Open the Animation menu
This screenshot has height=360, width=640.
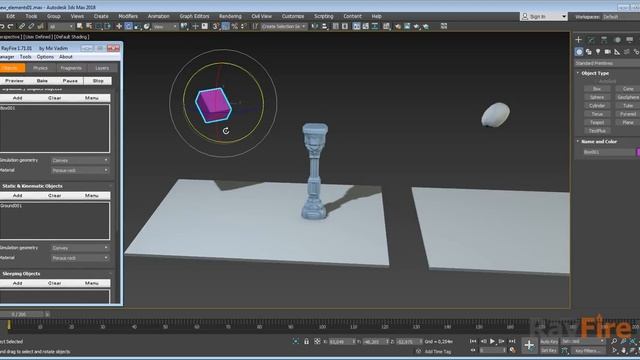coord(158,16)
